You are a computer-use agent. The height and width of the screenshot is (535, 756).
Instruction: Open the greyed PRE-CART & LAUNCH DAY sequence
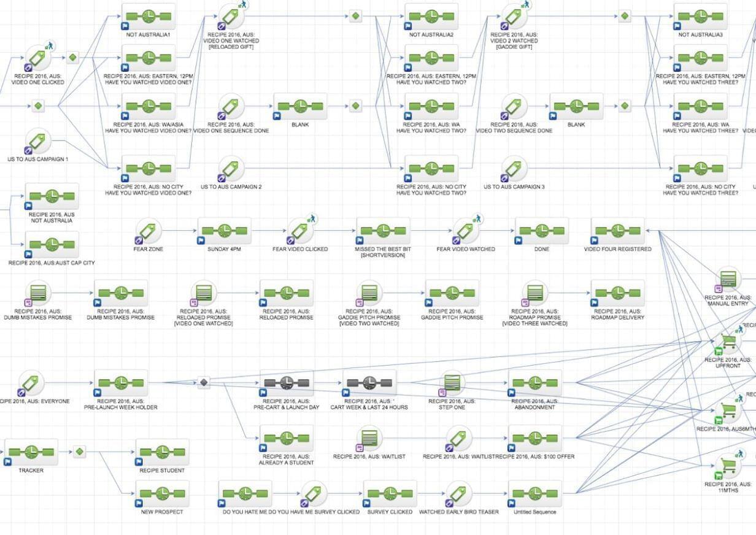[287, 383]
